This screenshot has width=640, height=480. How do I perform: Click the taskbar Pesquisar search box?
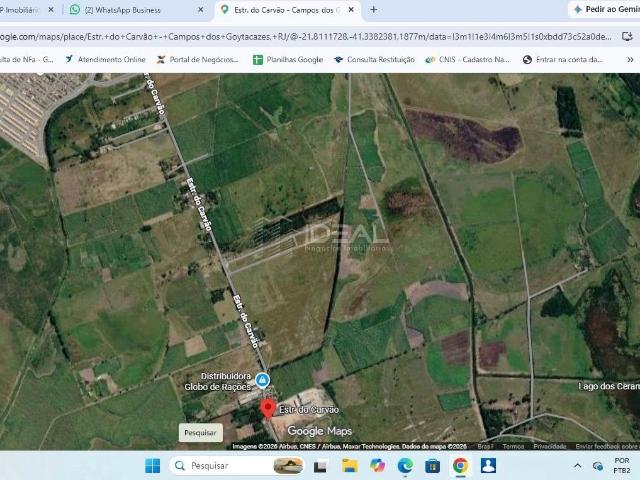237,466
